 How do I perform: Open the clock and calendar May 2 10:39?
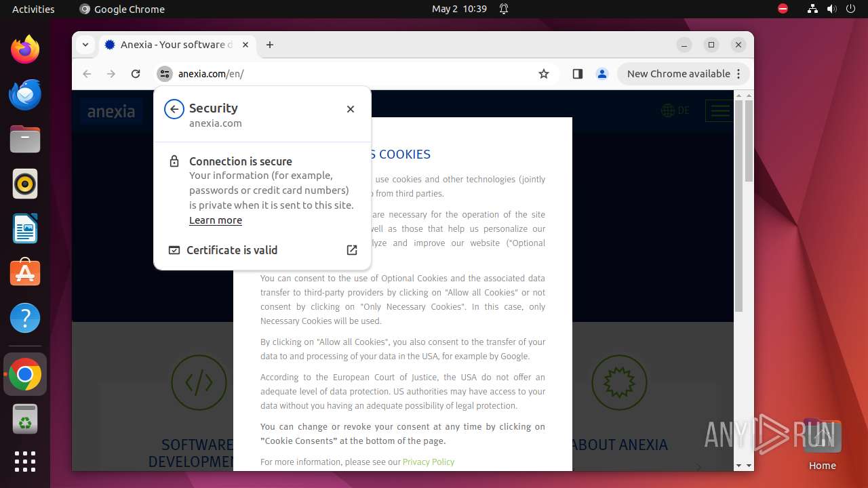(459, 9)
